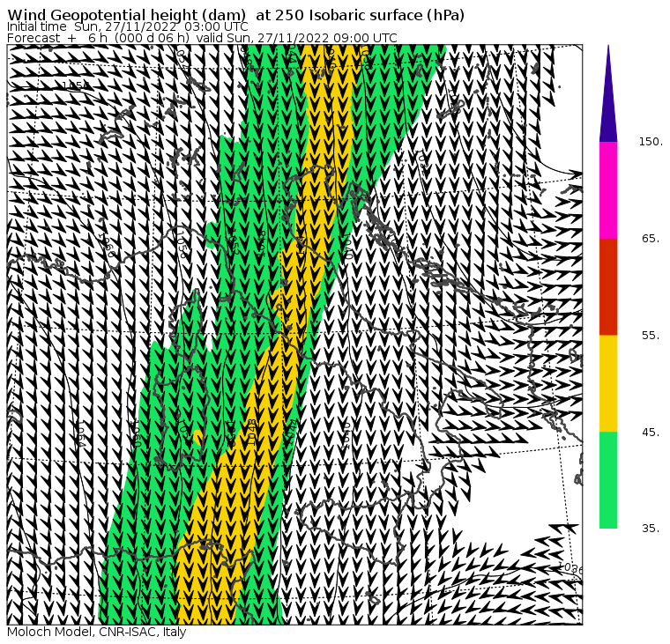Click the red 55-65 color band

coord(608,286)
